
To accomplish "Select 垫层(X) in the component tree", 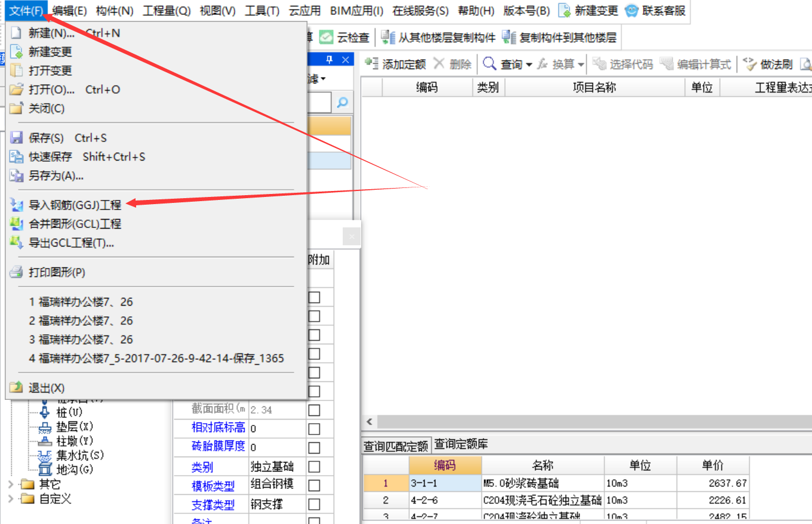I will [75, 427].
